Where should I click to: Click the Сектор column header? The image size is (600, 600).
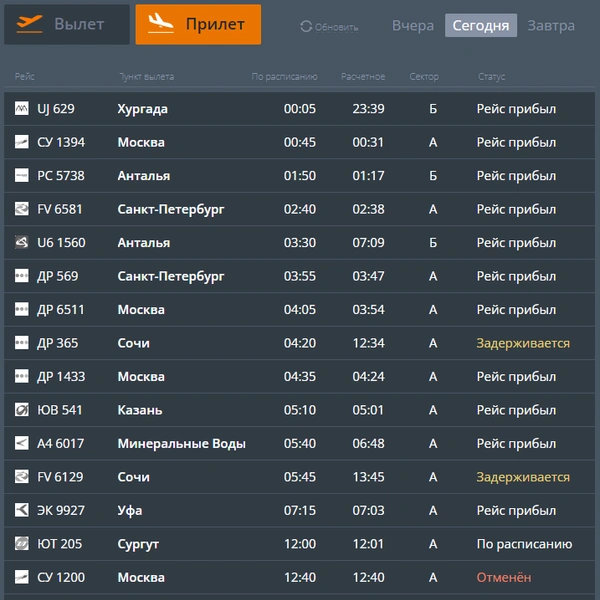tap(424, 77)
